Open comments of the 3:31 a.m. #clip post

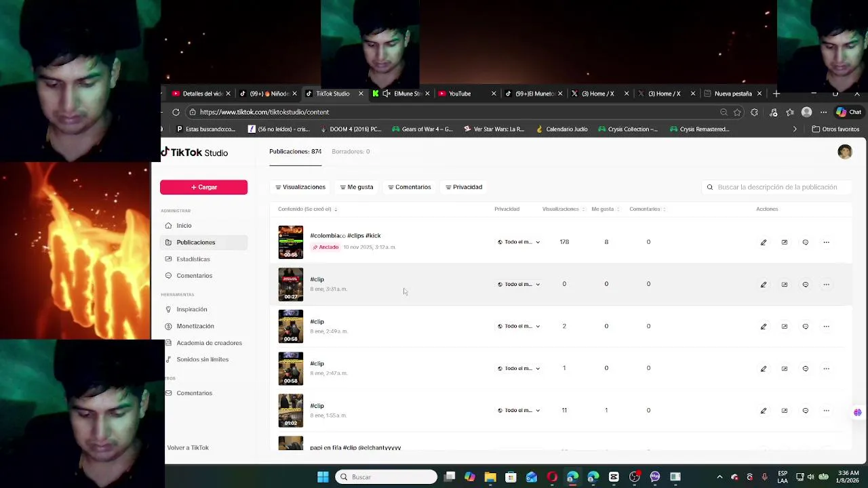pos(806,285)
